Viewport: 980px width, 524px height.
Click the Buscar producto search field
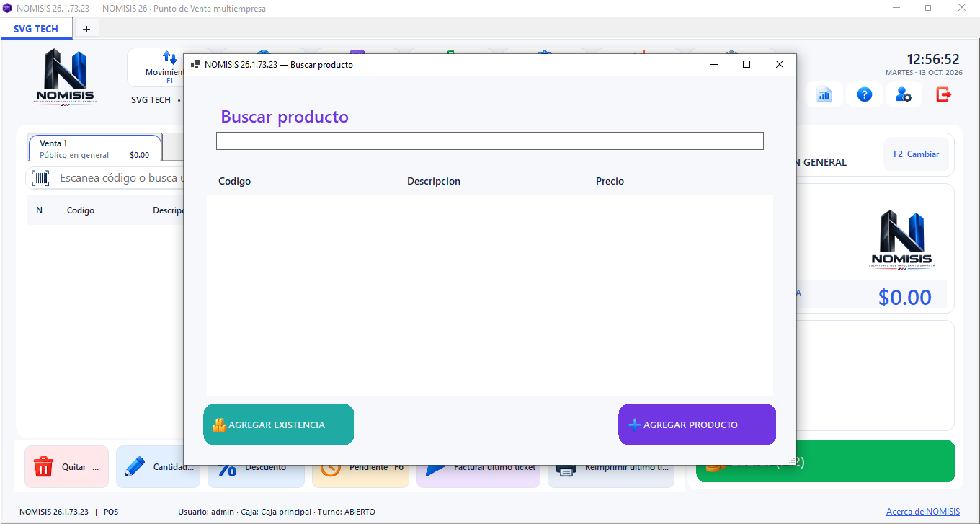(489, 141)
